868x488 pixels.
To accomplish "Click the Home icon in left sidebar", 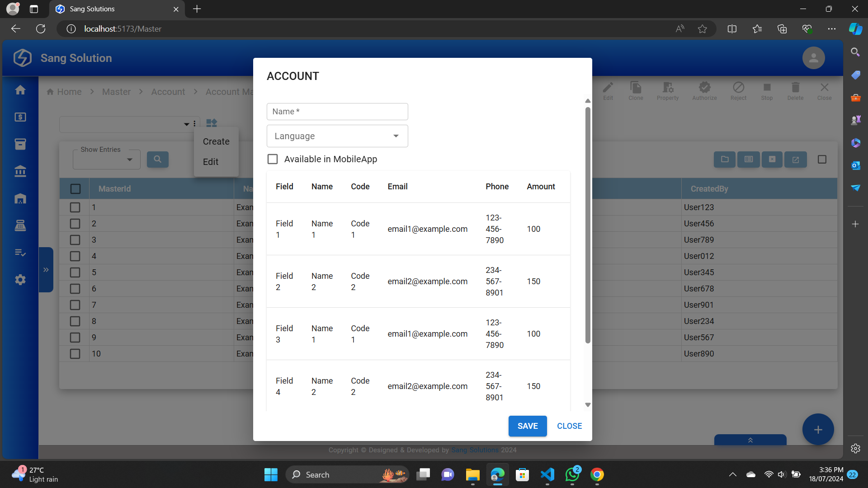I will coord(20,90).
